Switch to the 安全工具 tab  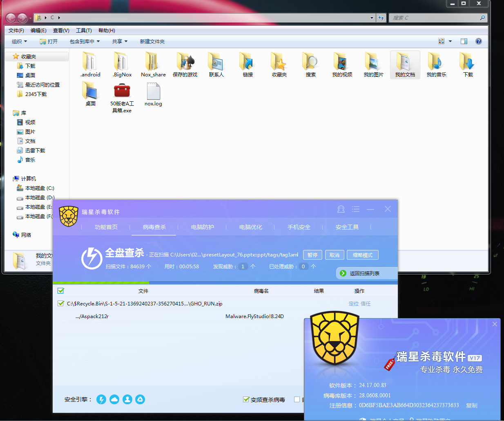(x=347, y=227)
